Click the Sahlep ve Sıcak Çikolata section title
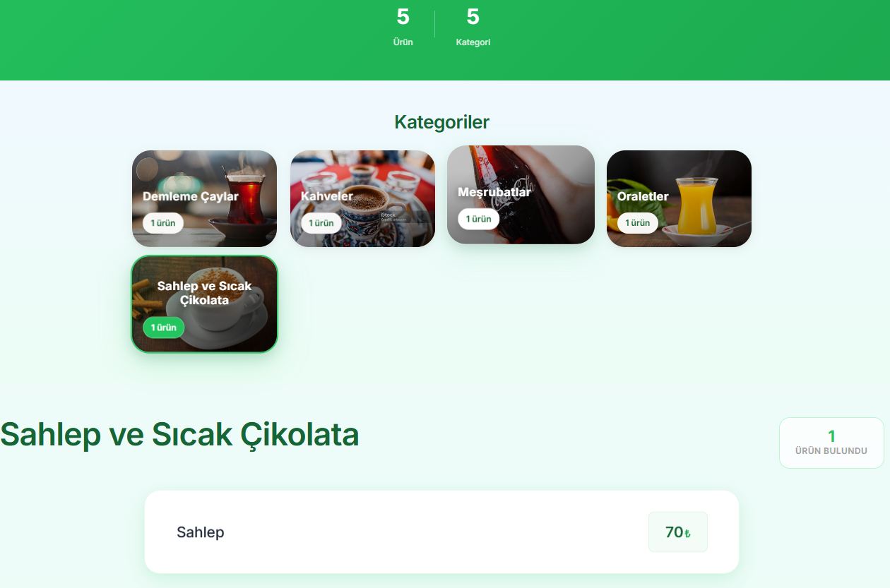This screenshot has width=890, height=588. point(179,435)
